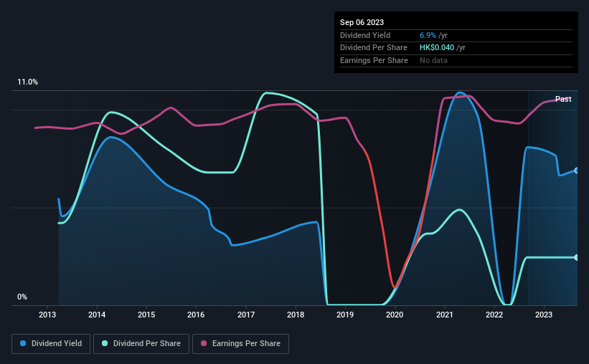The image size is (589, 364).
Task: Click the 2020 x-axis label
Action: coord(395,315)
